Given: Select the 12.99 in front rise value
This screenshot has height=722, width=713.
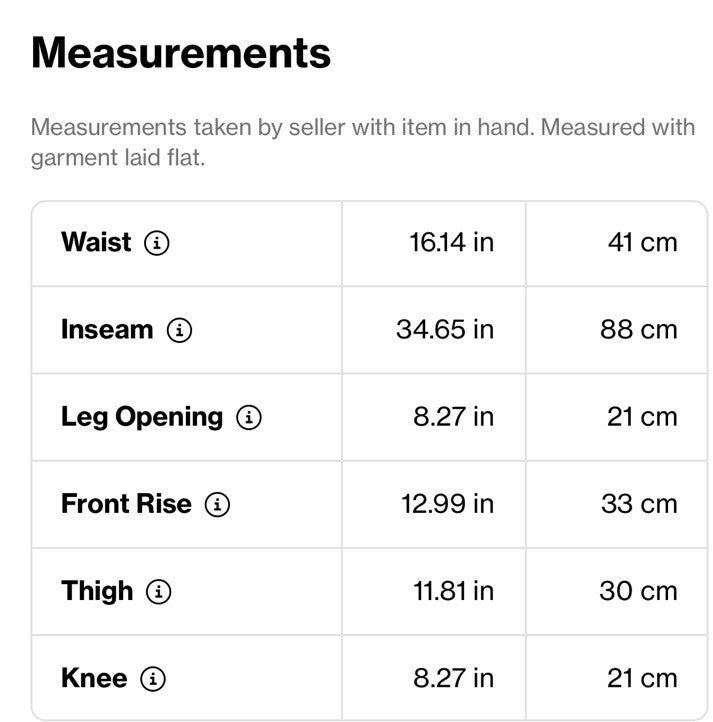Looking at the screenshot, I should 447,504.
